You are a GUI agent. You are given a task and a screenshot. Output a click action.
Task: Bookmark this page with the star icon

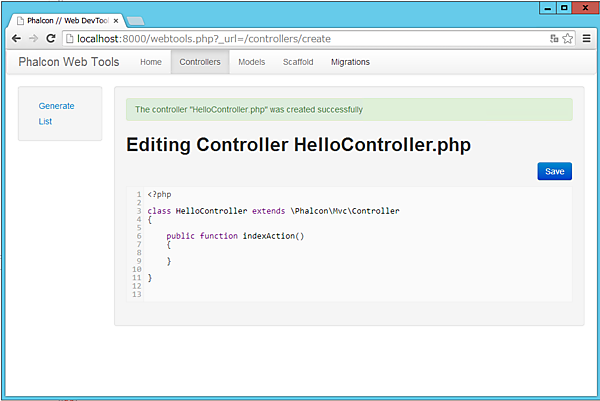[568, 38]
